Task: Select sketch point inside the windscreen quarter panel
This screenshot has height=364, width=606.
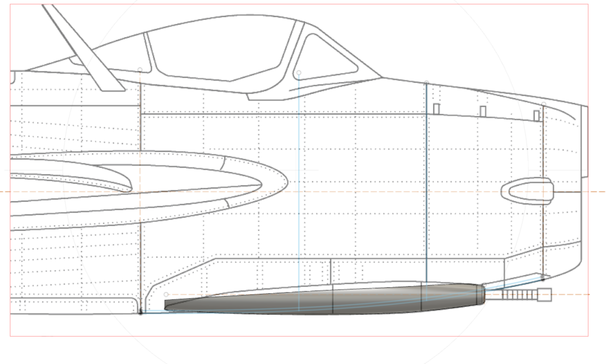Action: [299, 73]
